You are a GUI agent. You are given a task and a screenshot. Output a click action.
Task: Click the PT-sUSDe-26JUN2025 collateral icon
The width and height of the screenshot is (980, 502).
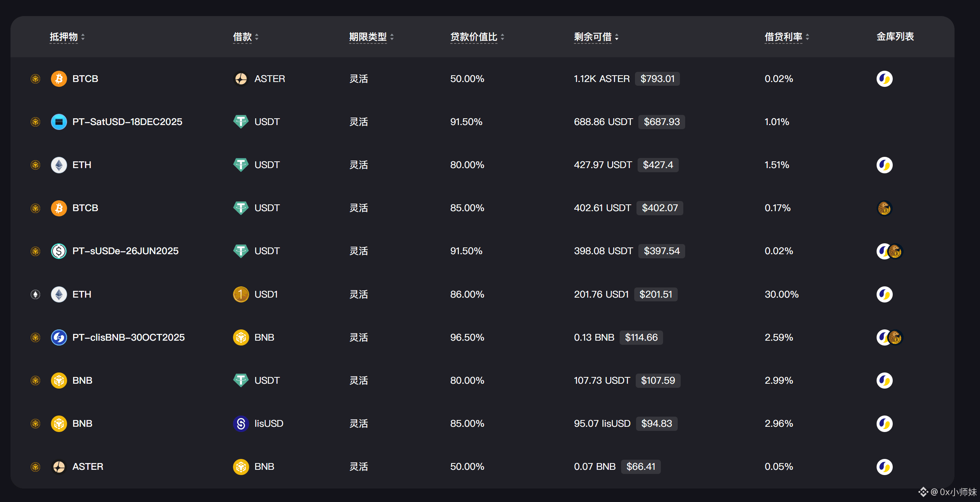tap(58, 251)
